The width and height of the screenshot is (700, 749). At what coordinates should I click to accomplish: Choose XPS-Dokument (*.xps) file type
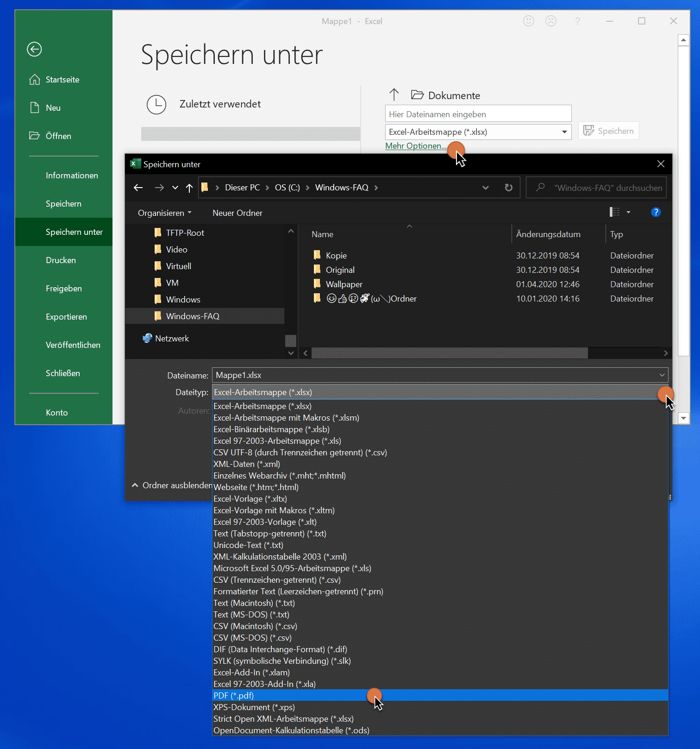(440, 707)
